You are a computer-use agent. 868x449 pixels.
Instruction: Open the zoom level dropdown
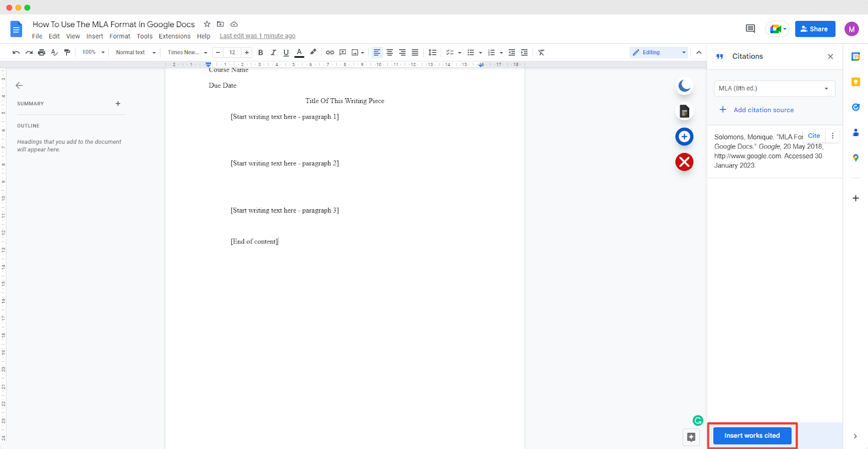93,53
